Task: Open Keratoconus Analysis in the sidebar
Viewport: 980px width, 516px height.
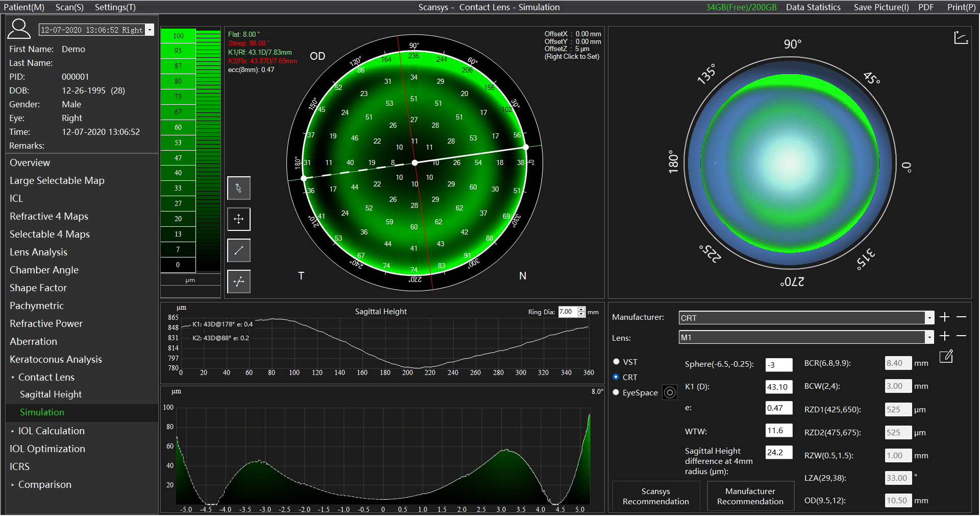Action: coord(56,359)
